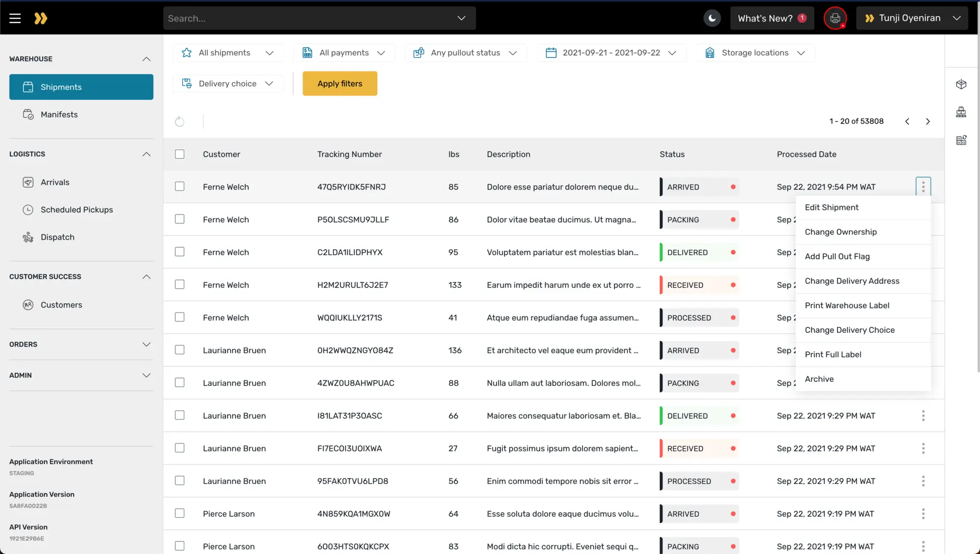Check the row for tracking 0H2WWQZNGYO84Z
980x554 pixels.
click(x=180, y=350)
